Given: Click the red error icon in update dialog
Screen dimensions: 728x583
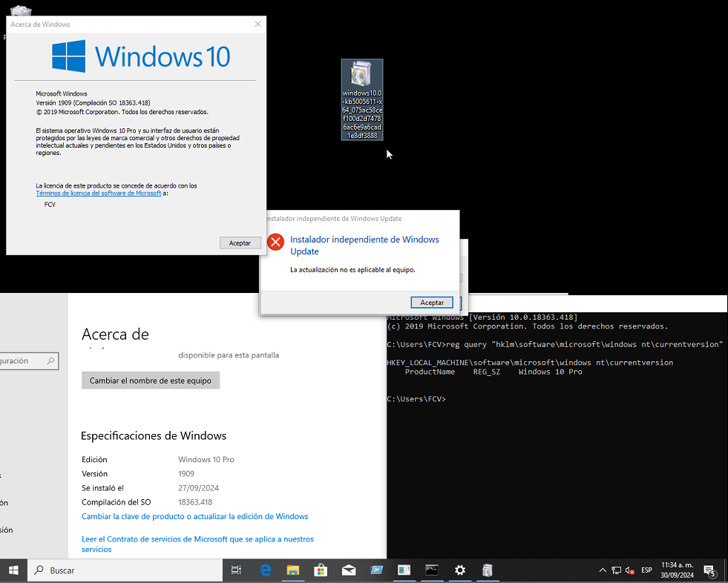Looking at the screenshot, I should pos(275,241).
